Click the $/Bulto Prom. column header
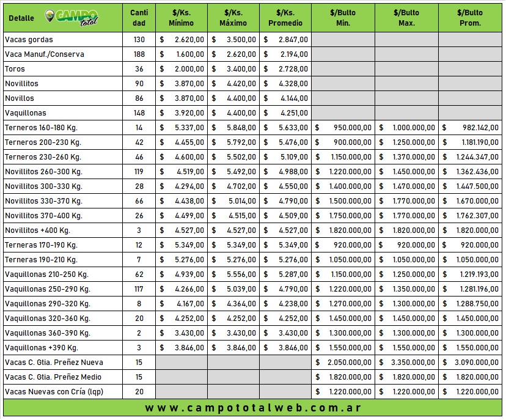The width and height of the screenshot is (506, 420). point(470,18)
